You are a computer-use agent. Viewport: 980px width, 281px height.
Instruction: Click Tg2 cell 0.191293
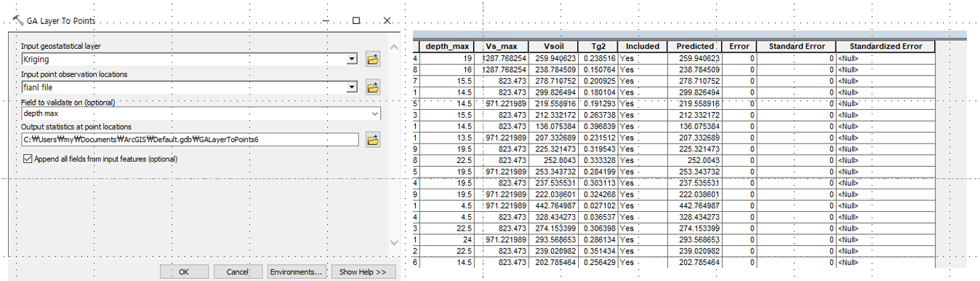(x=598, y=103)
